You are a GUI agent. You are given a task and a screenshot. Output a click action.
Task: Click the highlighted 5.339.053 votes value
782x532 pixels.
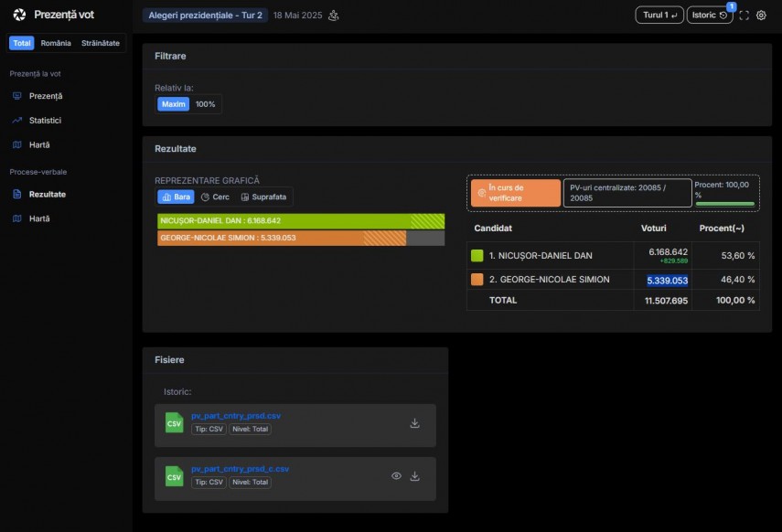click(668, 281)
